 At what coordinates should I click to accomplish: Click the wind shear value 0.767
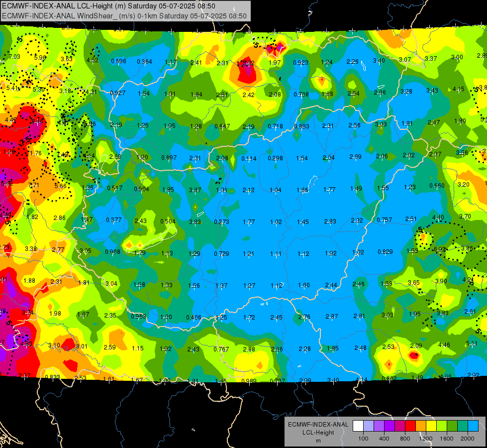point(221,349)
